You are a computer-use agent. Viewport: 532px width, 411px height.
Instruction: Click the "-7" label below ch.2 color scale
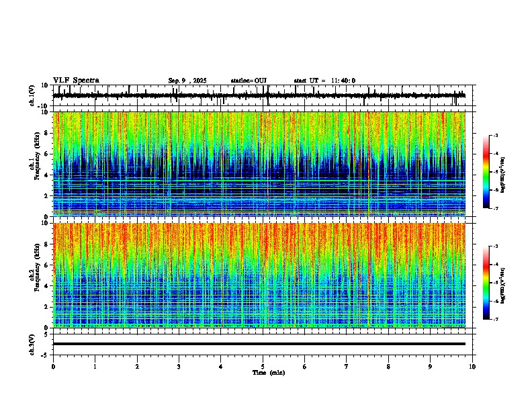pyautogui.click(x=495, y=319)
